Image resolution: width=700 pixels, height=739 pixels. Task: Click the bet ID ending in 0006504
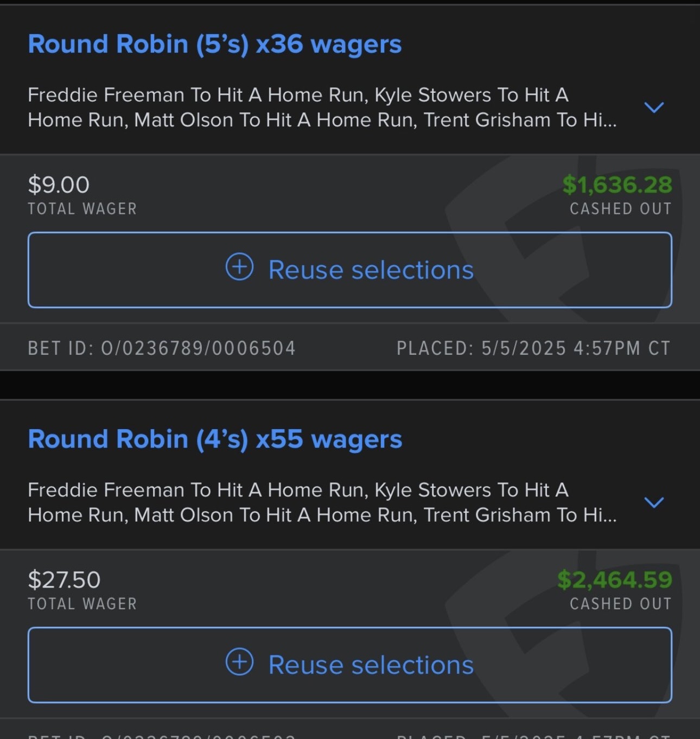tap(162, 348)
